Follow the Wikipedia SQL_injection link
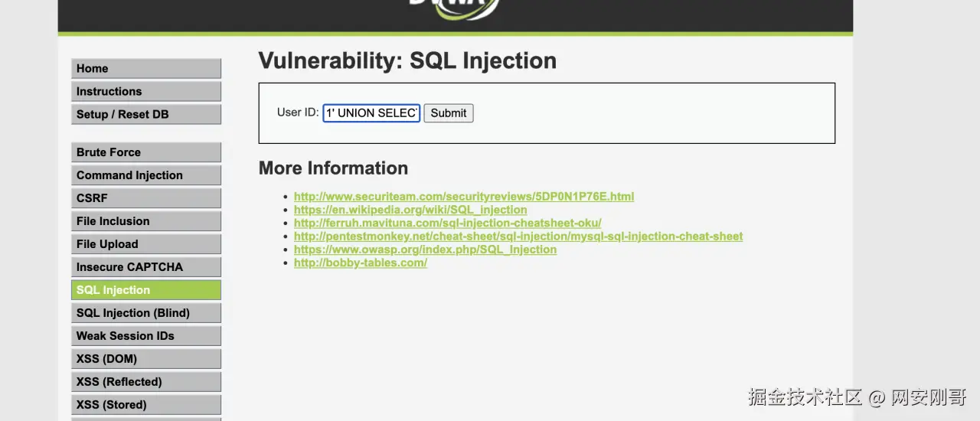 pyautogui.click(x=410, y=210)
